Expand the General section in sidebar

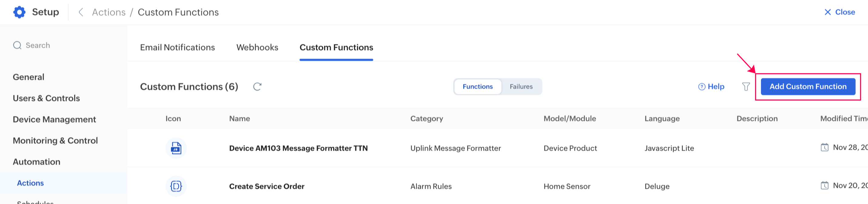(28, 77)
